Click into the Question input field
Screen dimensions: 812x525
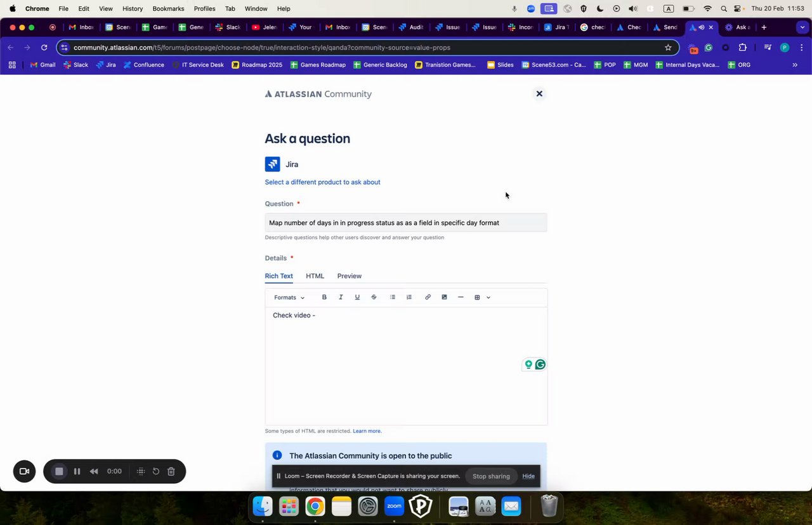point(406,223)
